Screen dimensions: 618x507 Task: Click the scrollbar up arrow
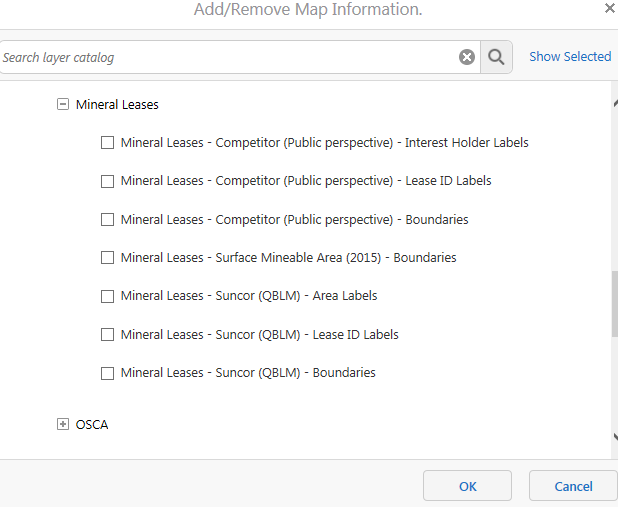click(x=615, y=104)
